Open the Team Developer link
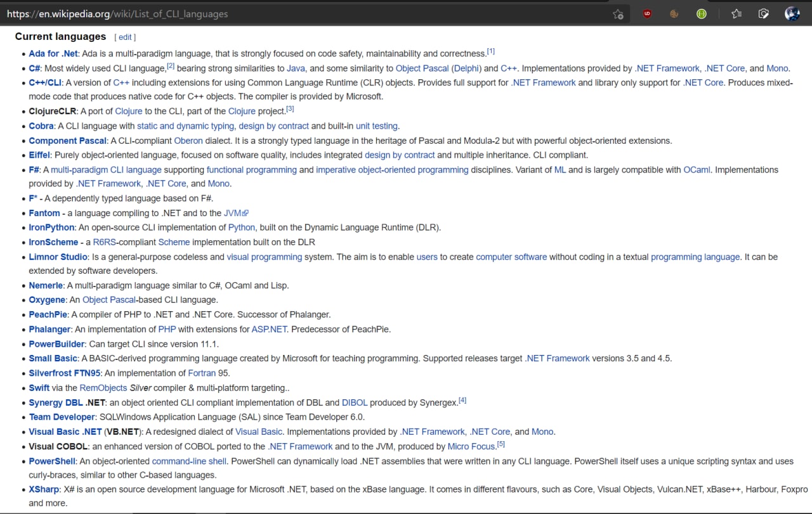Viewport: 812px width, 514px height. [x=62, y=417]
